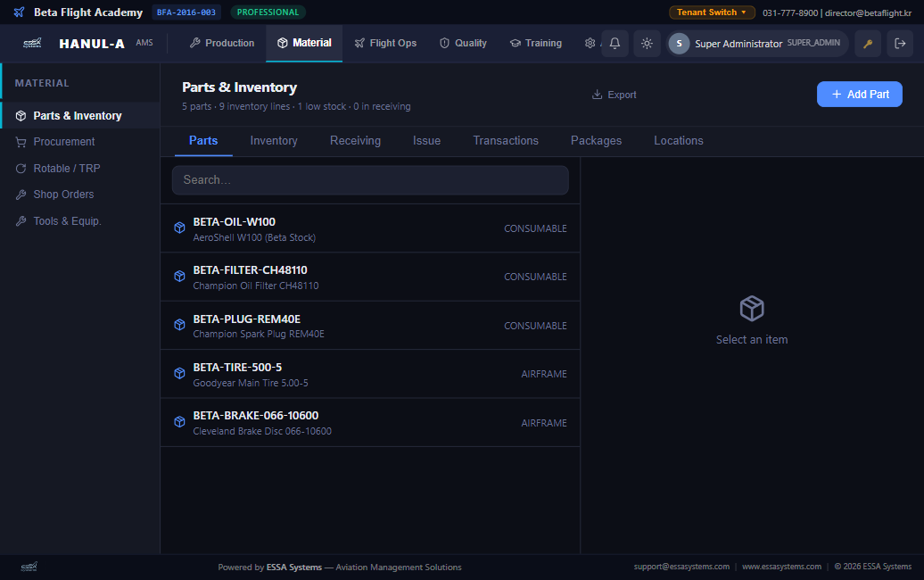Open Procurement in the sidebar
This screenshot has height=580, width=924.
tap(64, 142)
